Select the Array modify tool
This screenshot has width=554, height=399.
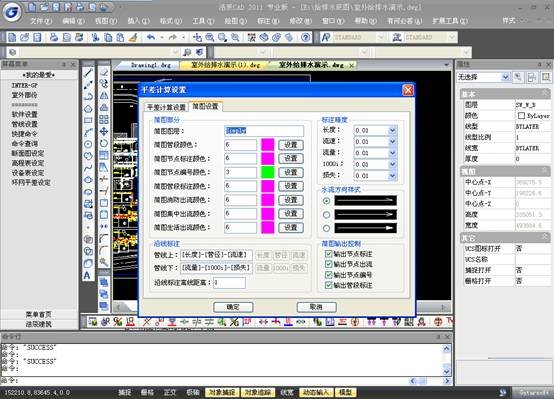click(104, 119)
